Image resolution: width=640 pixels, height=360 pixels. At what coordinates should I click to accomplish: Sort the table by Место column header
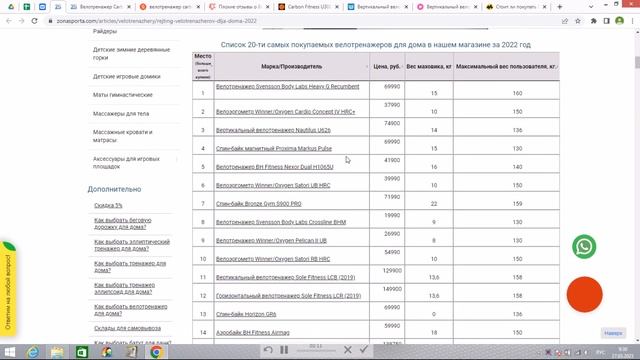203,66
